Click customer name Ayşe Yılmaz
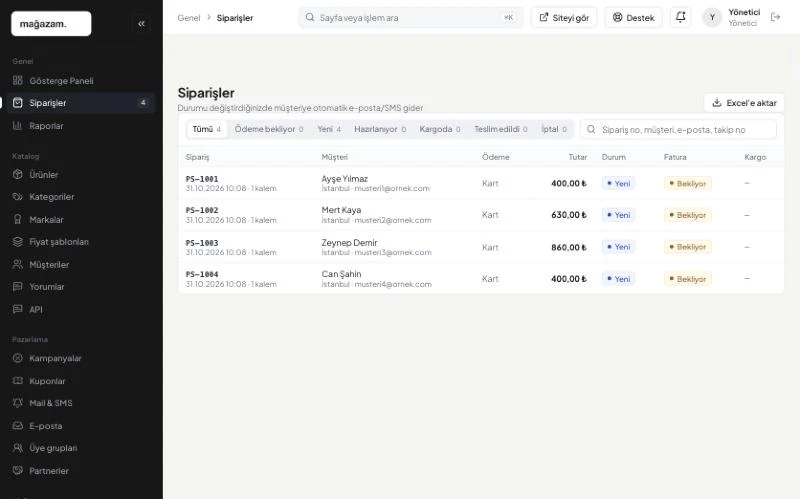 344,179
